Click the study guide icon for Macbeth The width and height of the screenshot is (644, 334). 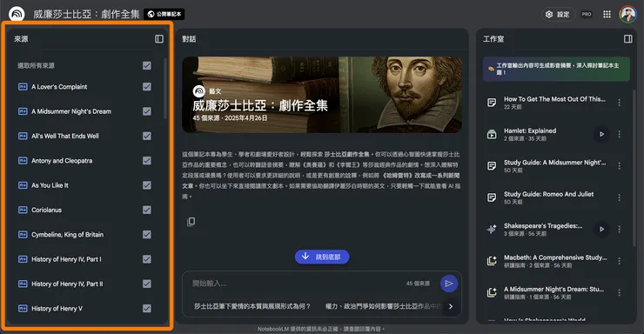(x=492, y=261)
